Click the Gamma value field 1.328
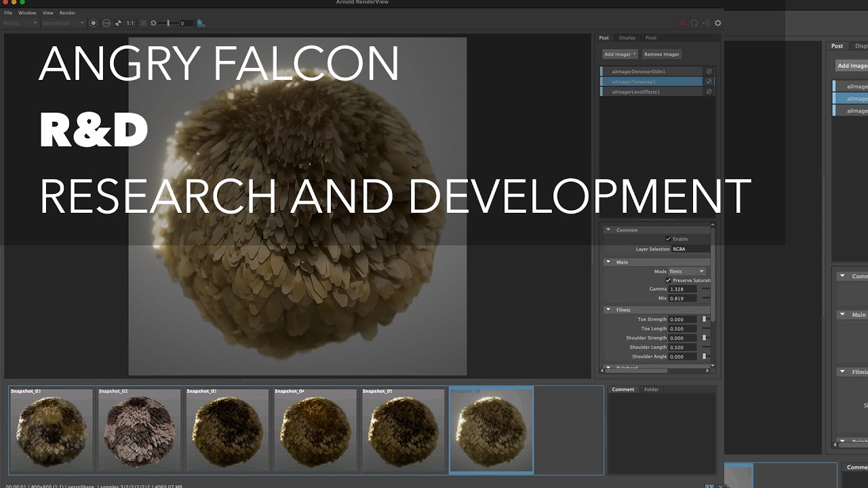 [682, 289]
